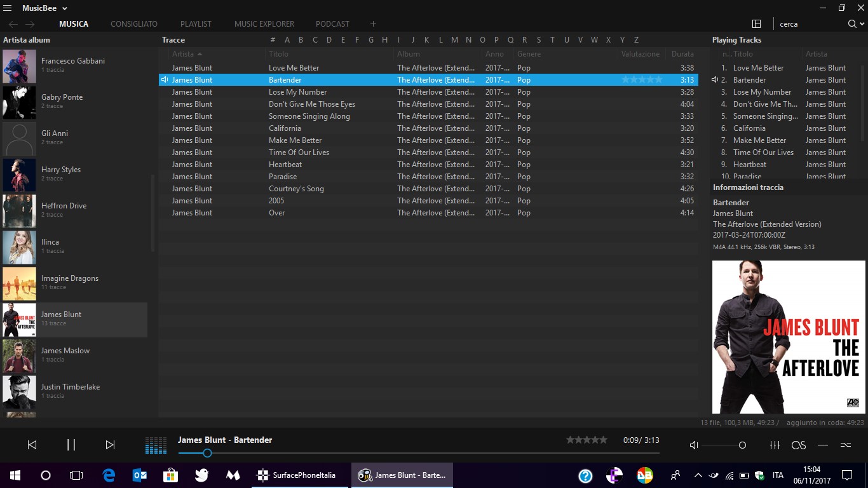Switch to the PLAYLIST tab

[196, 24]
